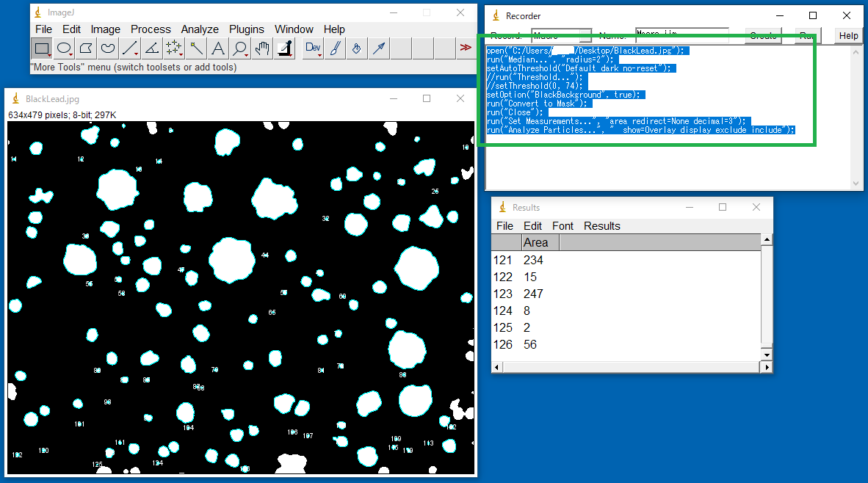Pick the Freehand selection tool
Viewport: 868px width, 483px height.
click(108, 48)
